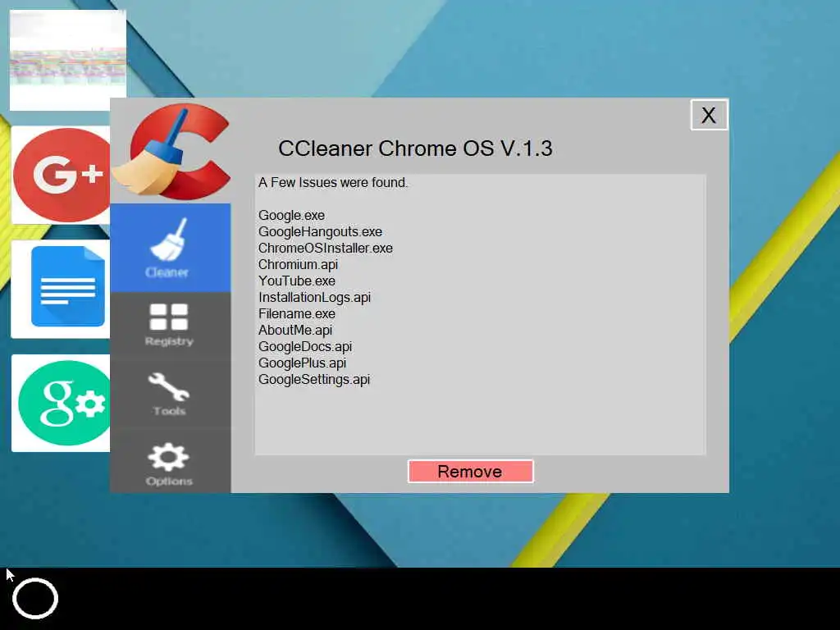840x630 pixels.
Task: Select the Cleaner sidebar tab
Action: (x=171, y=248)
